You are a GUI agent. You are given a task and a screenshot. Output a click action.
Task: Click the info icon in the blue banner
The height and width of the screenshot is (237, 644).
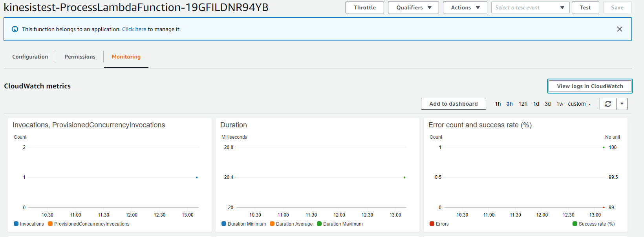point(15,29)
